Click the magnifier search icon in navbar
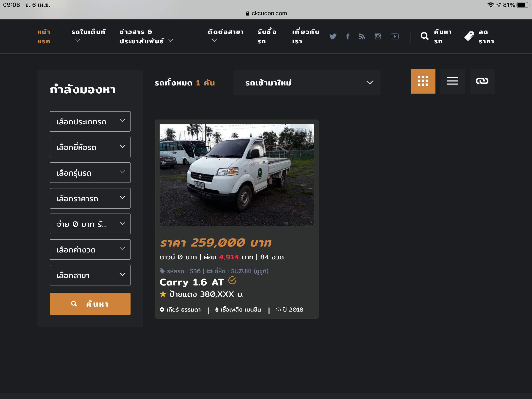532x399 pixels. point(424,36)
